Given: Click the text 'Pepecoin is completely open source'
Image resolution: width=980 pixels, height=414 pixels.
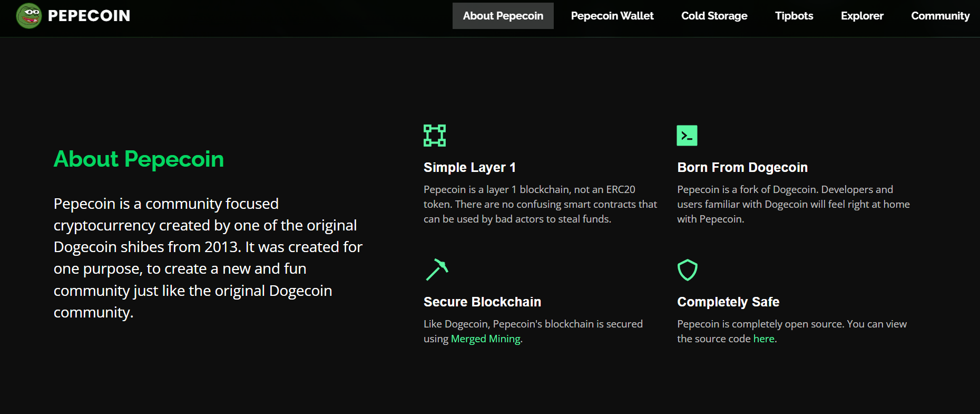Looking at the screenshot, I should pyautogui.click(x=759, y=324).
